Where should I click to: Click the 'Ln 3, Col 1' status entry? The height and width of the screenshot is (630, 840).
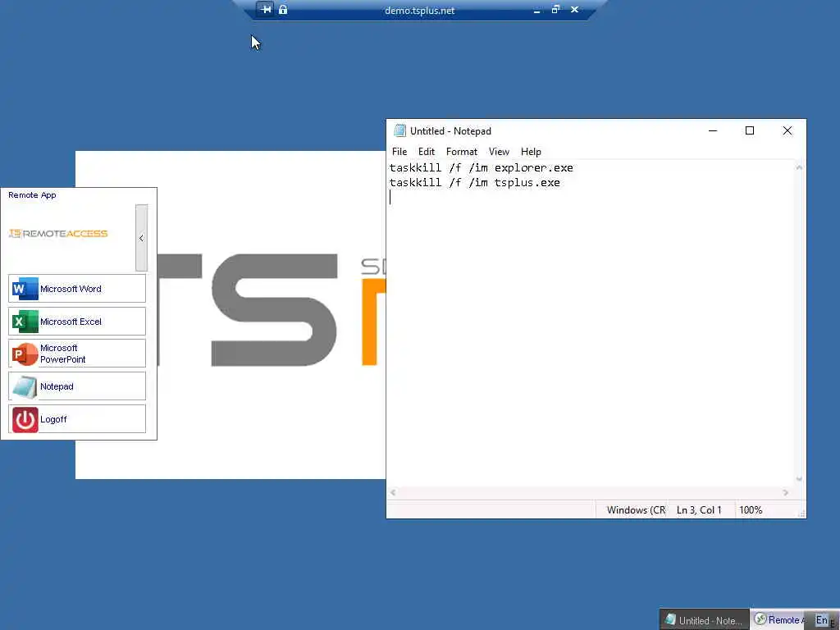699,510
